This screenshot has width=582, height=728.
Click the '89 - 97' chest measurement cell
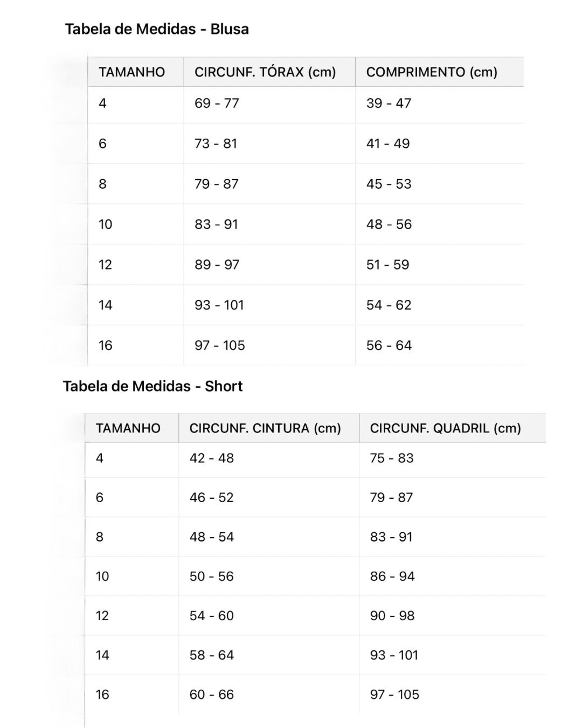217,265
